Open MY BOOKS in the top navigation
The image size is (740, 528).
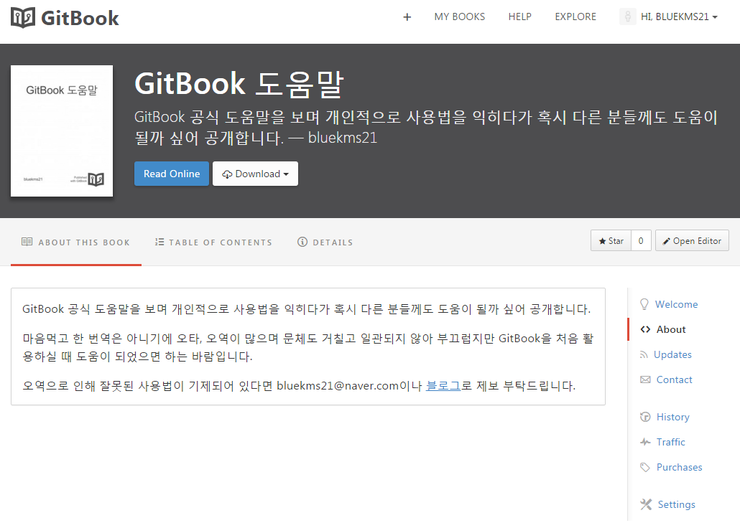459,17
